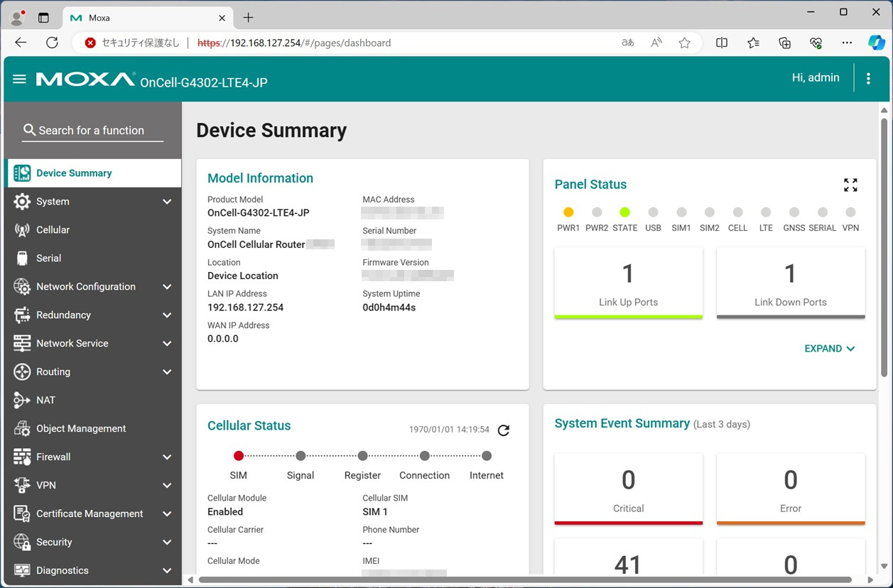This screenshot has height=588, width=893.
Task: Expand the Certificate Management chevron
Action: coord(167,514)
